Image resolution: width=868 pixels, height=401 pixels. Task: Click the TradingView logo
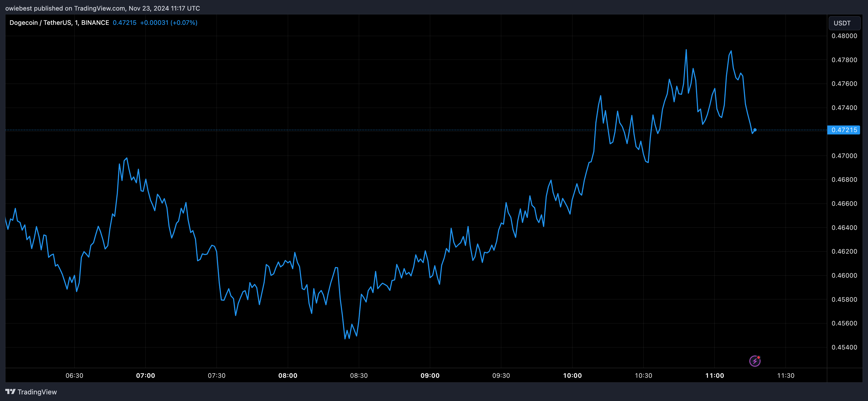(x=11, y=391)
